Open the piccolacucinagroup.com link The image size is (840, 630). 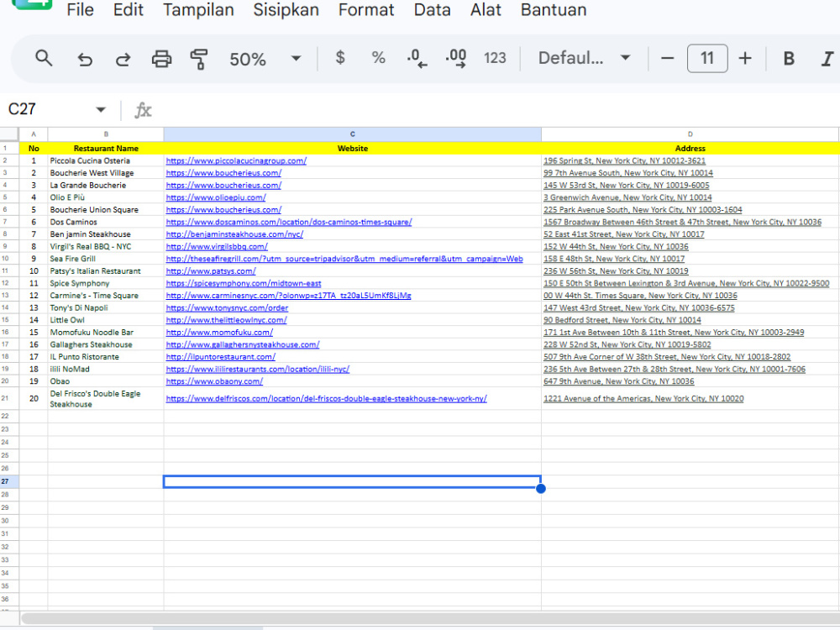coord(236,160)
